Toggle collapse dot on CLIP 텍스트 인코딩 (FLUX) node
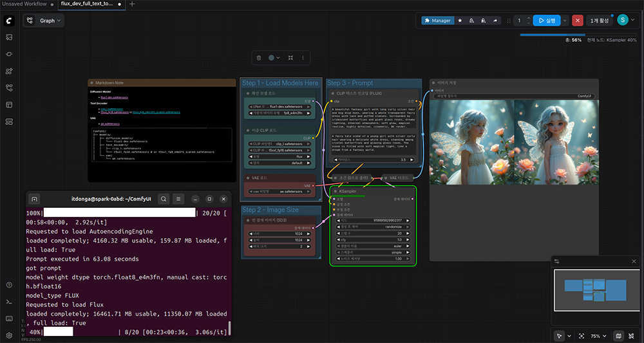This screenshot has width=644, height=343. [332, 93]
